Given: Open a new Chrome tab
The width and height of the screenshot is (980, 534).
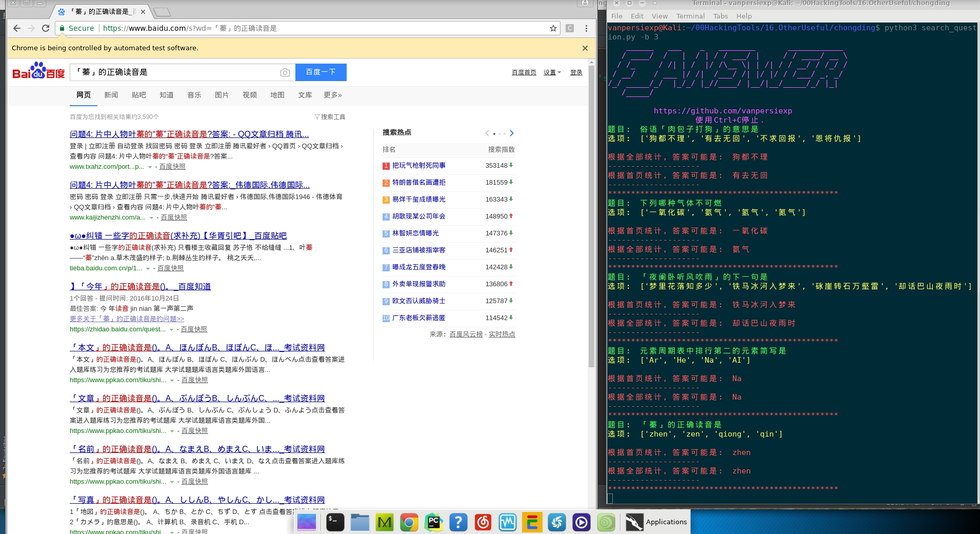Looking at the screenshot, I should click(162, 12).
